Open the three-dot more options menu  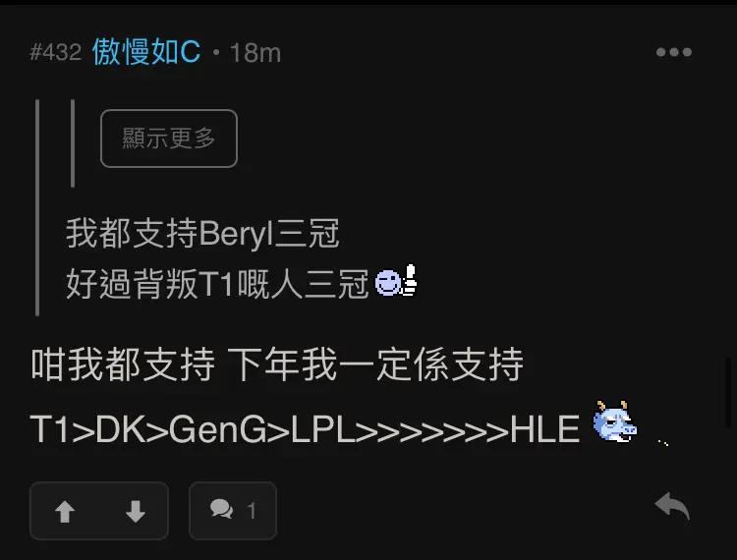(x=674, y=52)
